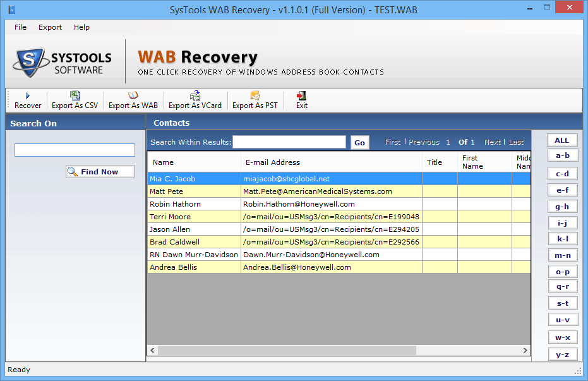
Task: Go to the Previous results page
Action: pos(424,142)
